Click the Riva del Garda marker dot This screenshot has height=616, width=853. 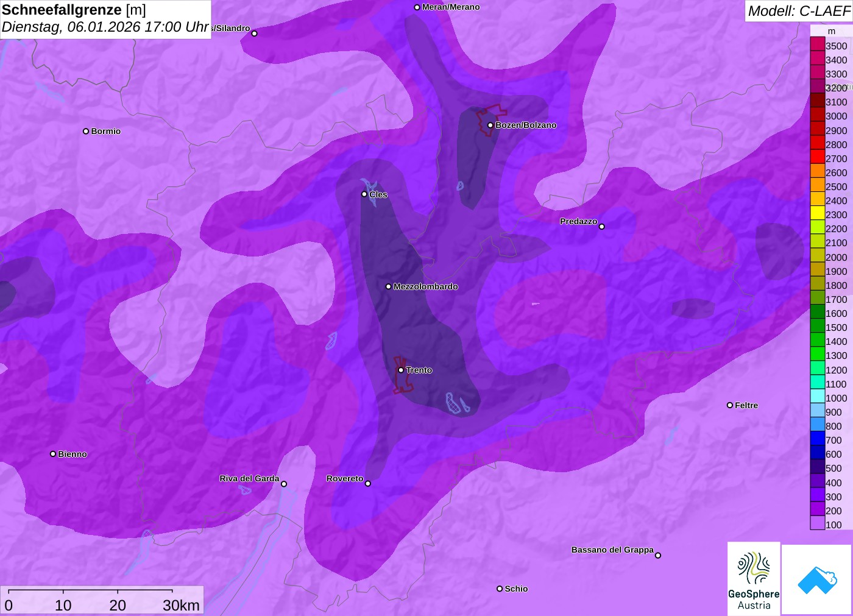284,484
